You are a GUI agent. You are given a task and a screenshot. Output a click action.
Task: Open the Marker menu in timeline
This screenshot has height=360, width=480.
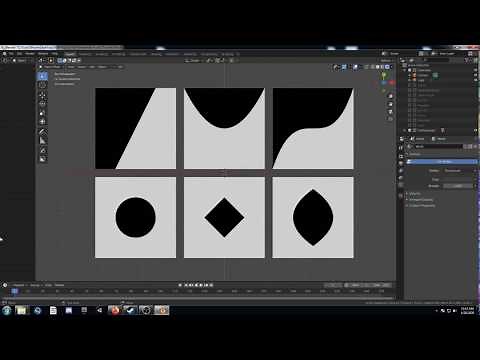pos(59,285)
